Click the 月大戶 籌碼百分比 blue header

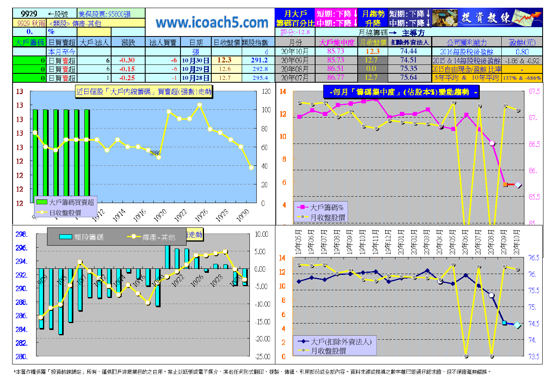295,18
